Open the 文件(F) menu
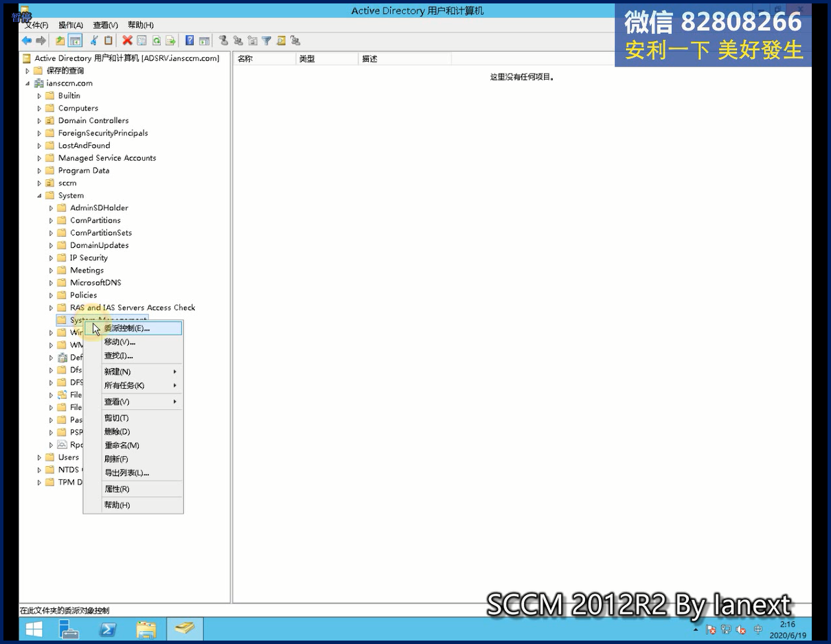 pyautogui.click(x=36, y=25)
